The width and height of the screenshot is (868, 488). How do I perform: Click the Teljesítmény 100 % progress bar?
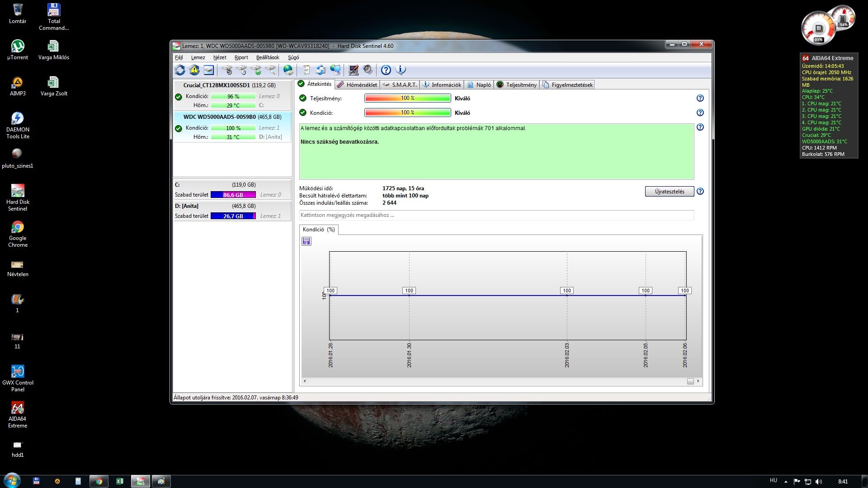coord(407,98)
